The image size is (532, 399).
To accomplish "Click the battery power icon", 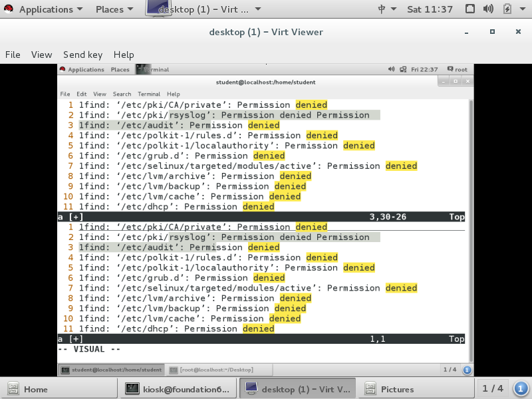I will pos(507,9).
